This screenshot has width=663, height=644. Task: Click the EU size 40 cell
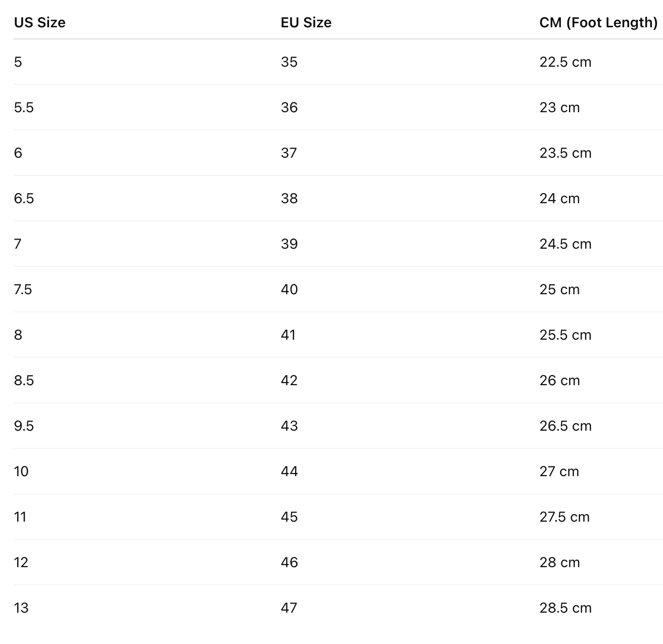pos(289,290)
